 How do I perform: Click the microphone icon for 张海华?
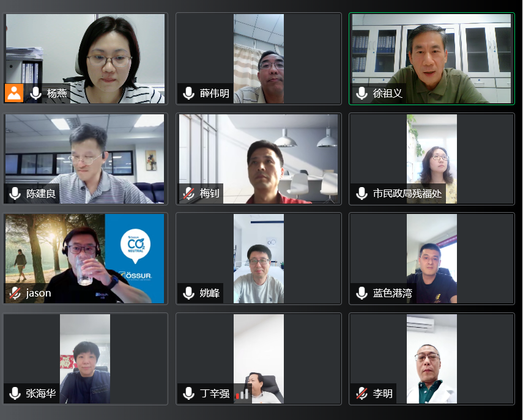point(15,393)
